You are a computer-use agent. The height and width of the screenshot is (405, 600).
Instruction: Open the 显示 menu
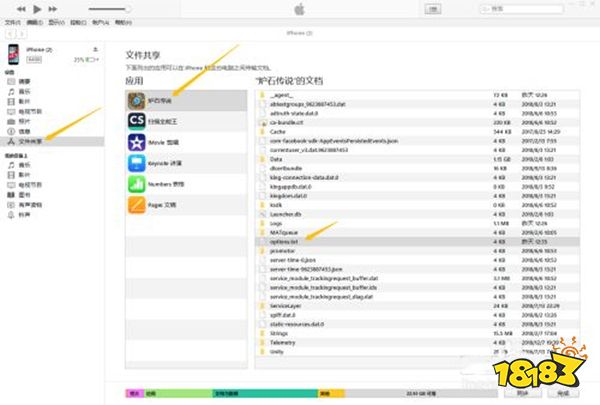click(x=56, y=23)
